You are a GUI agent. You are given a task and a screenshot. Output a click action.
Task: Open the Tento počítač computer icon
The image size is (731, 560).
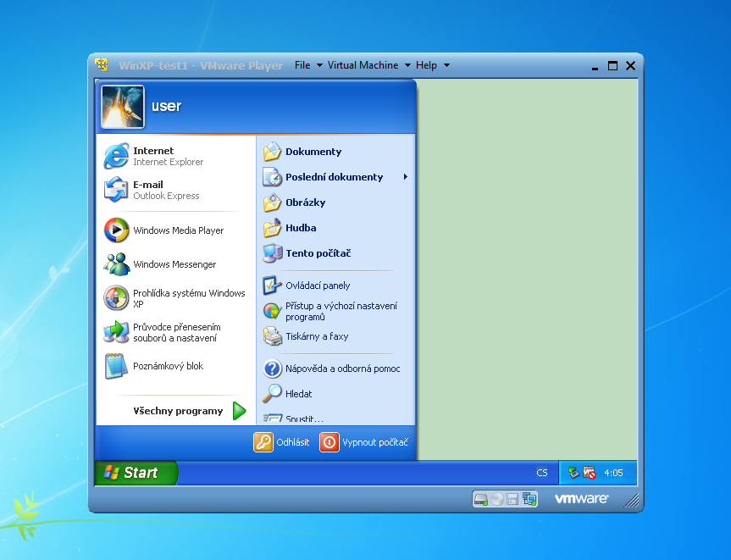pos(272,253)
